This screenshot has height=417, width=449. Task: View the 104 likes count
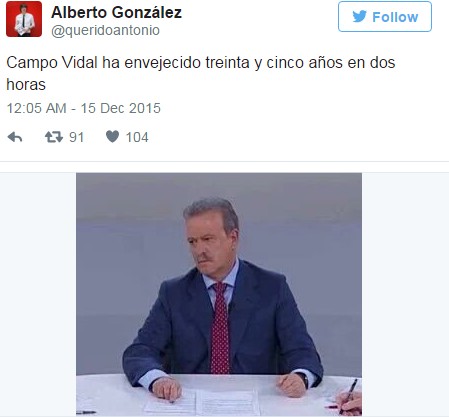click(x=137, y=137)
